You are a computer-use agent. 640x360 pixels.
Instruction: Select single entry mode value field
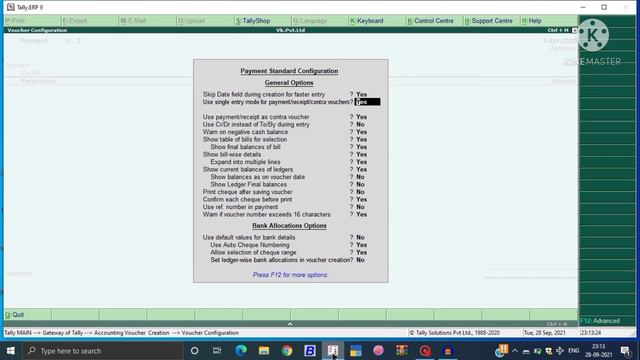(367, 102)
